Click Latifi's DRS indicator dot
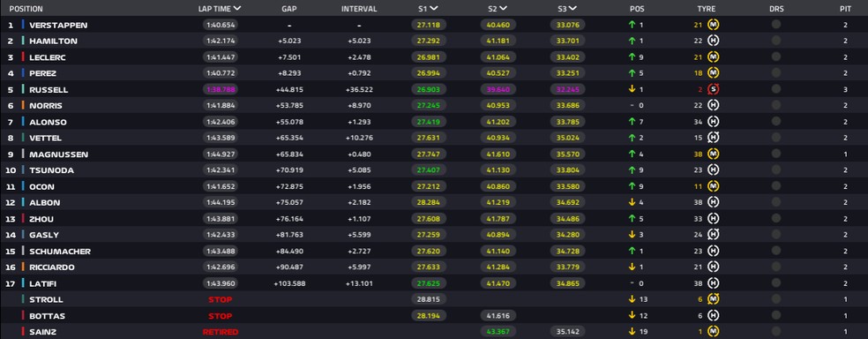 pos(776,283)
